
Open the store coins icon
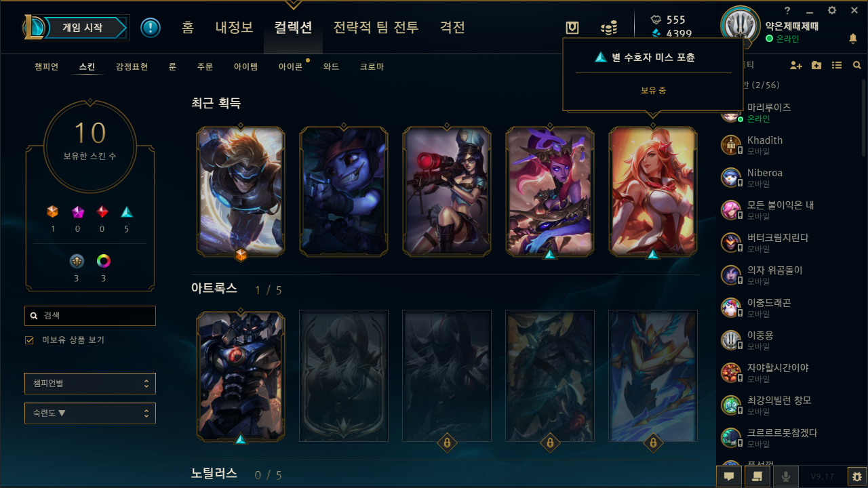609,28
